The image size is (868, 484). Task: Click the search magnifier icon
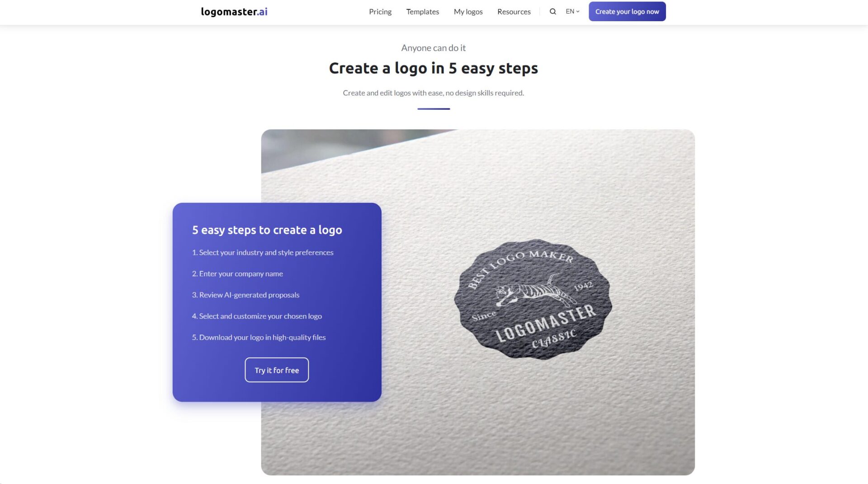tap(552, 12)
